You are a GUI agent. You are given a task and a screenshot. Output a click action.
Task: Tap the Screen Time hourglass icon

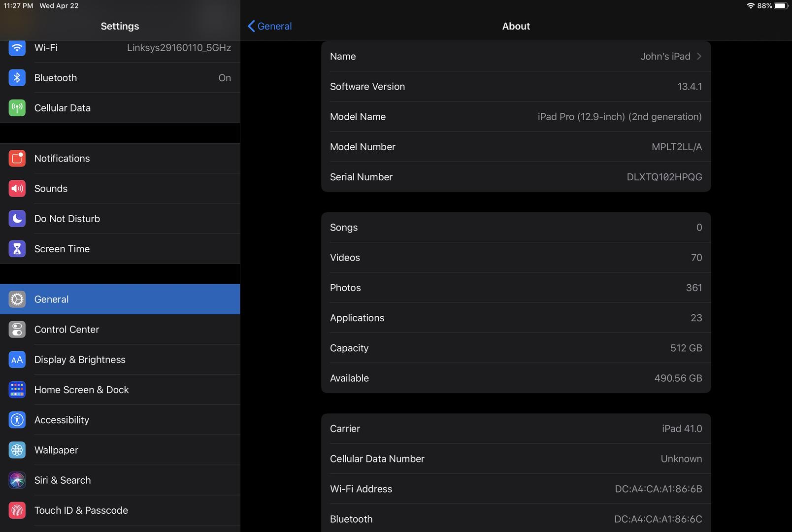[x=17, y=249]
